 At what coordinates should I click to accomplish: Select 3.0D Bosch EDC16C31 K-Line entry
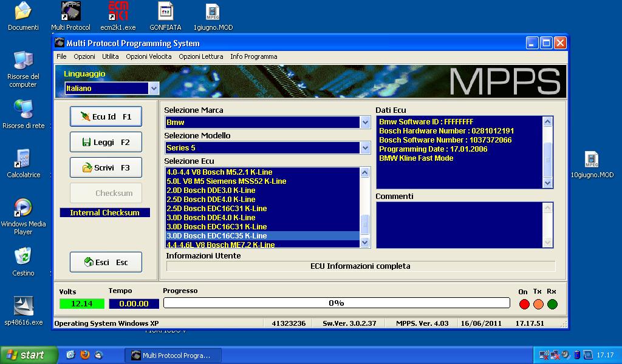pyautogui.click(x=262, y=227)
